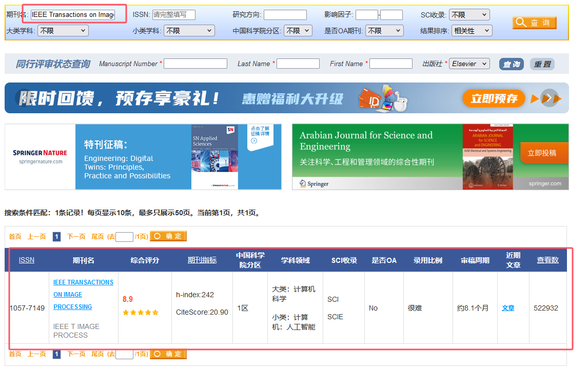This screenshot has width=588, height=371.
Task: Click the second 影响因子 maximum value box
Action: [391, 14]
